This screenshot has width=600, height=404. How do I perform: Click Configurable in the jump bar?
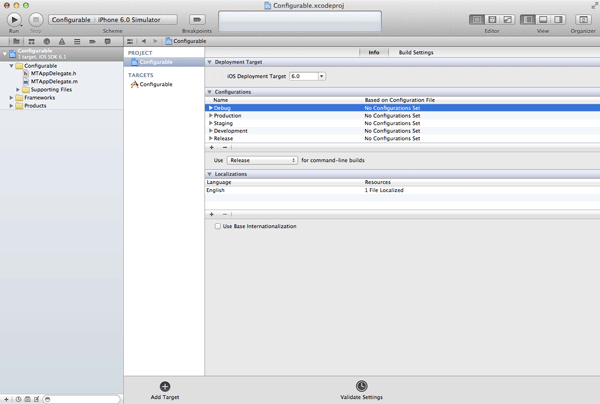186,41
